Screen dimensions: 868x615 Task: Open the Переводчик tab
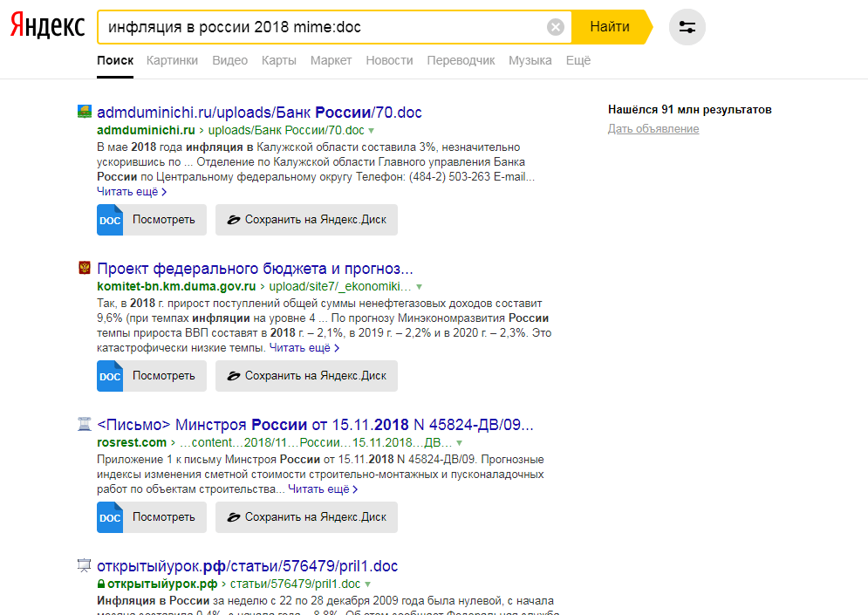pyautogui.click(x=461, y=60)
